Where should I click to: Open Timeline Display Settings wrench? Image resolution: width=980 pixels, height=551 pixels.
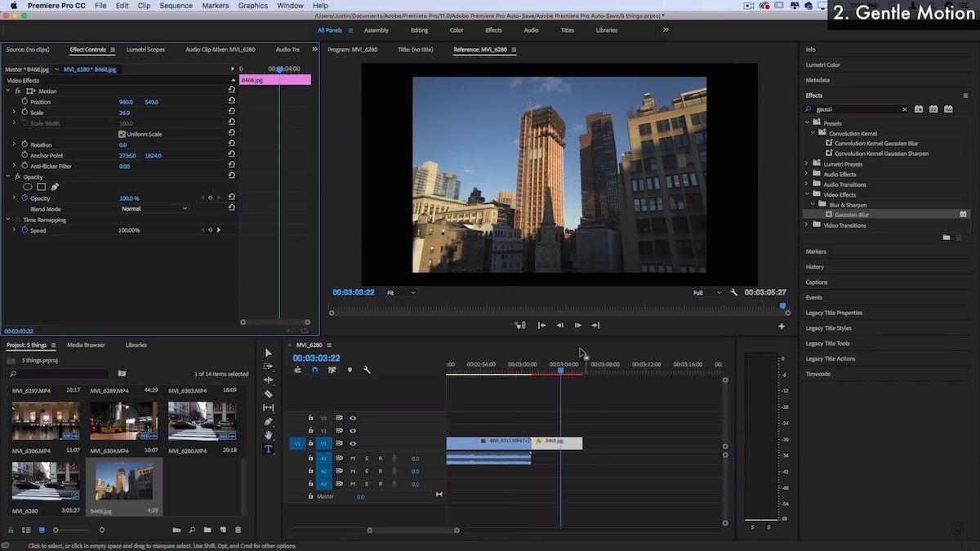(367, 370)
